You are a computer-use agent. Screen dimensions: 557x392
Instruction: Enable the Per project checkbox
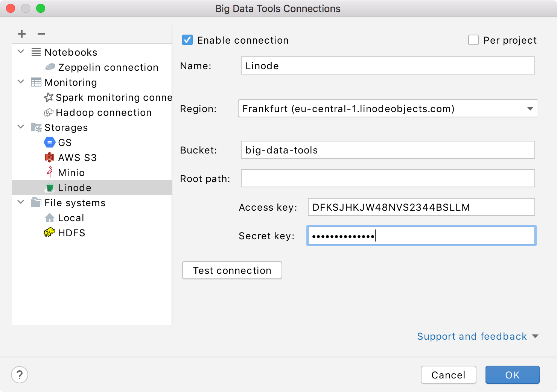pos(473,40)
